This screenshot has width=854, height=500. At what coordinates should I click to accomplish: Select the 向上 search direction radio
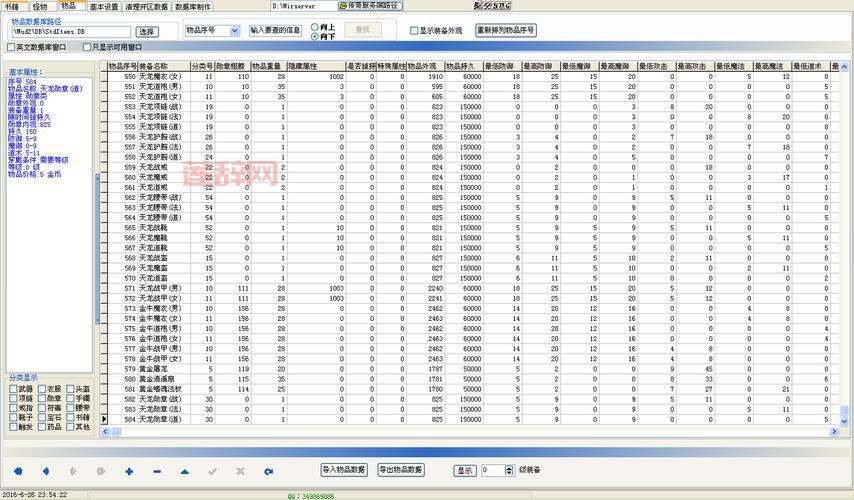pos(316,27)
